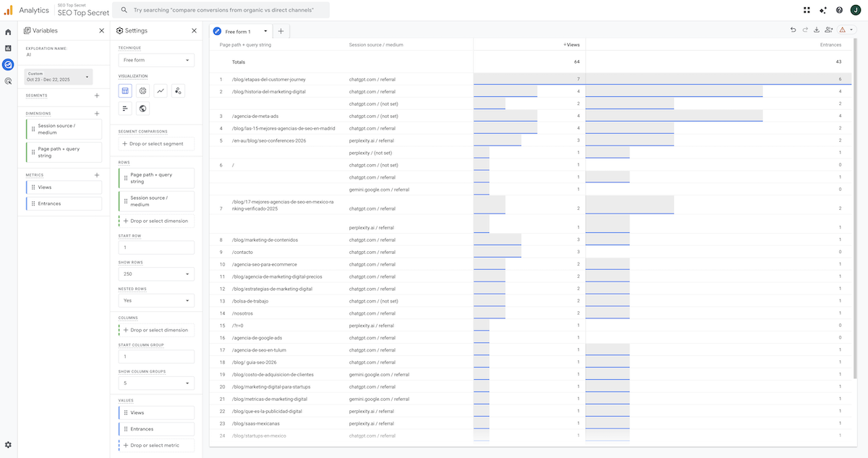Close the Variables panel
This screenshot has height=458, width=868.
coord(101,30)
